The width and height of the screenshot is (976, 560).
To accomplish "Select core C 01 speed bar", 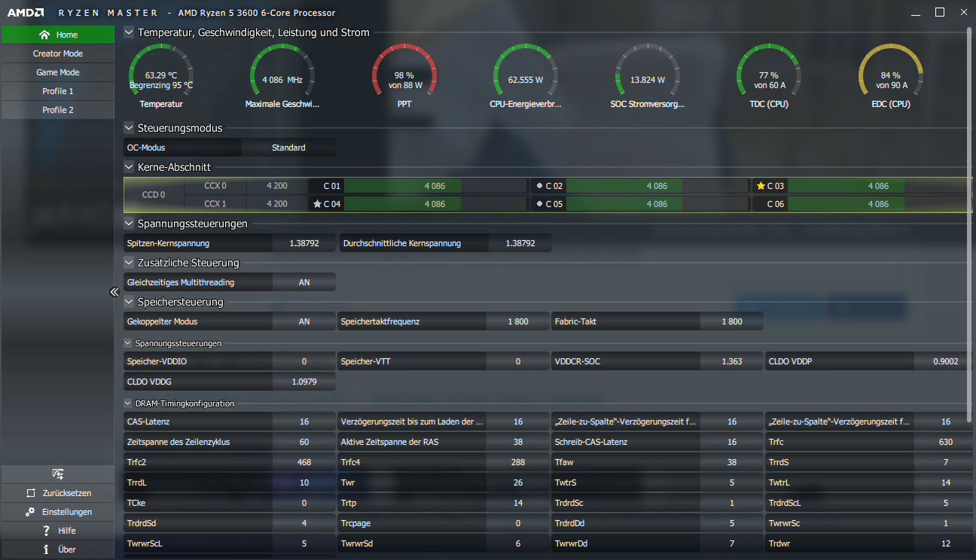I will (x=435, y=185).
